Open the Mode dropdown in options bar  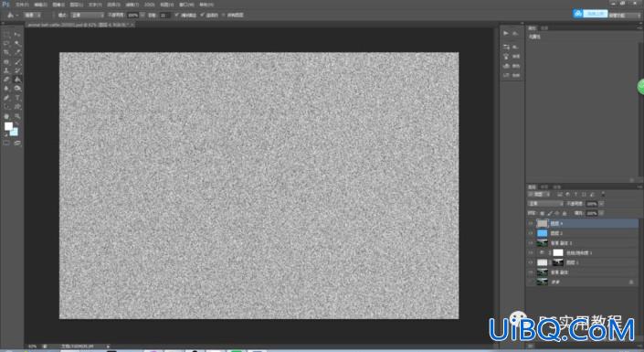(87, 15)
